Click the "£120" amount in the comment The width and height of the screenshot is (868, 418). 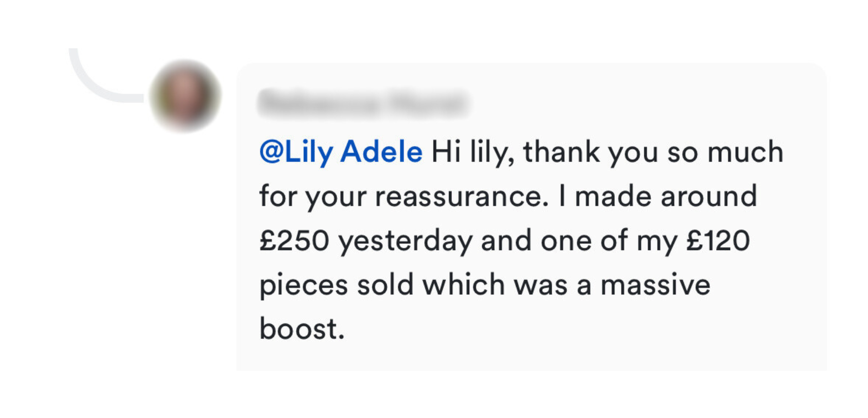[x=718, y=241]
